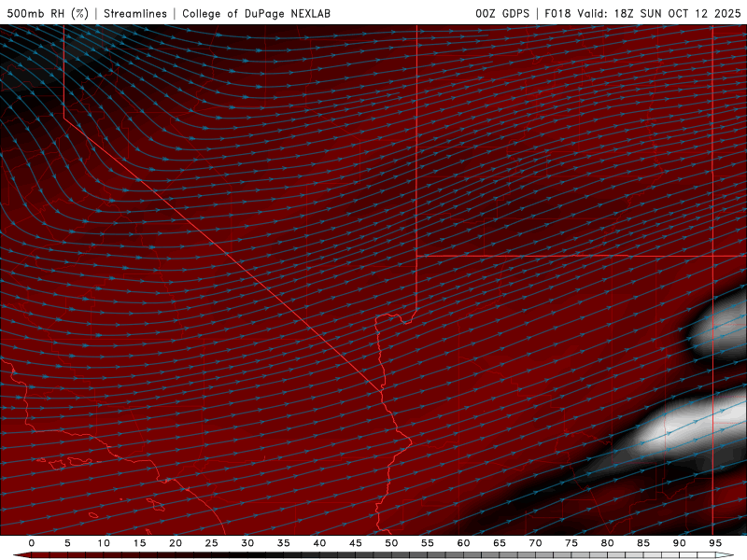
Task: Click the color scale label "95"
Action: (x=715, y=543)
